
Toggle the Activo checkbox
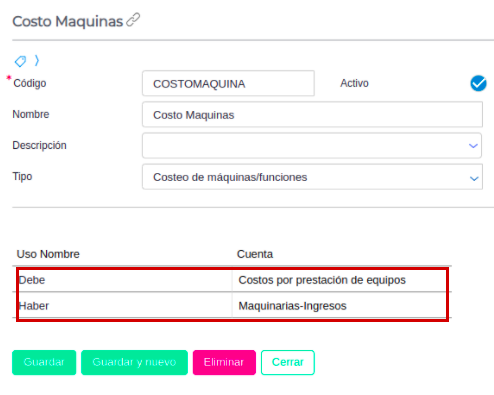tap(478, 83)
